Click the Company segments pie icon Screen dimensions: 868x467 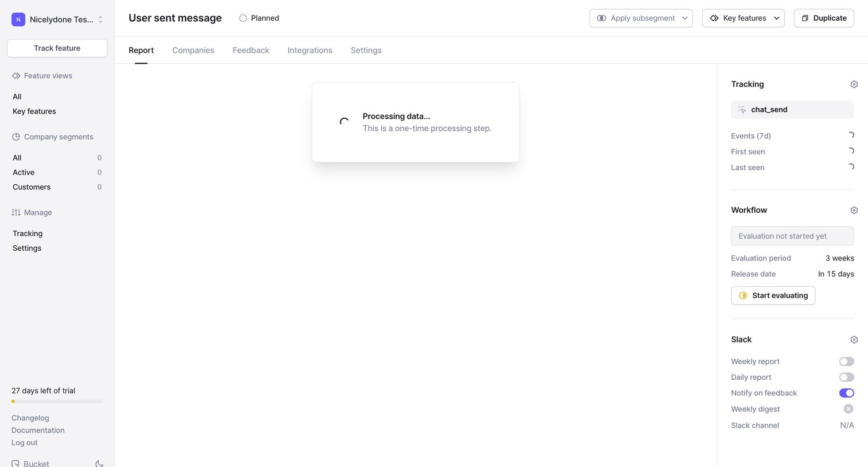16,137
